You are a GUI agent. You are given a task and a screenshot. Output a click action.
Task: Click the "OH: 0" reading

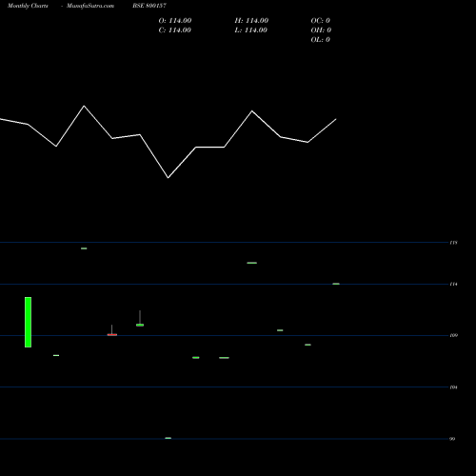[321, 30]
